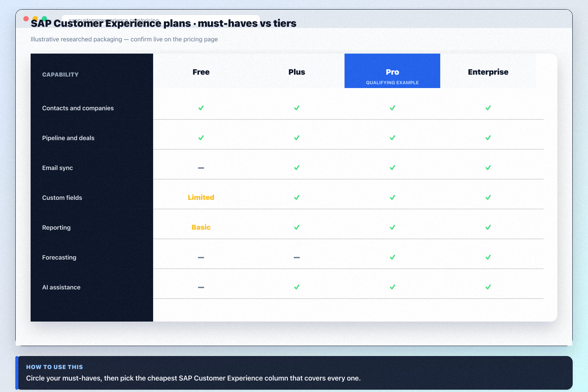Click the Plus checkmark for Custom fields
This screenshot has width=588, height=392.
pos(297,198)
